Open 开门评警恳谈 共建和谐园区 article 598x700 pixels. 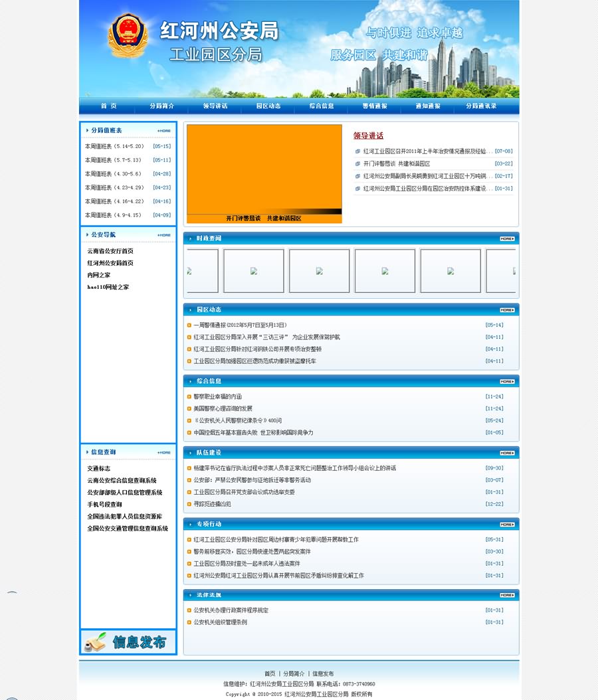coord(397,164)
